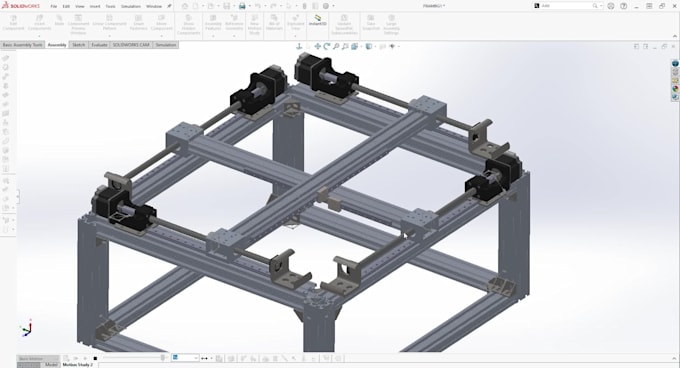Expand Linear Component Pattern dropdown arrow
Viewport: 680px width, 368px height.
[109, 36]
